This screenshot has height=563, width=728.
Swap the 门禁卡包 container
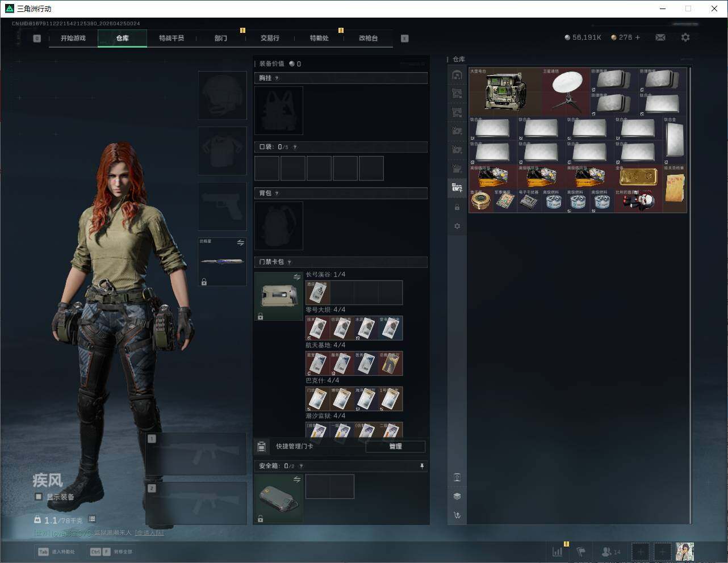297,277
